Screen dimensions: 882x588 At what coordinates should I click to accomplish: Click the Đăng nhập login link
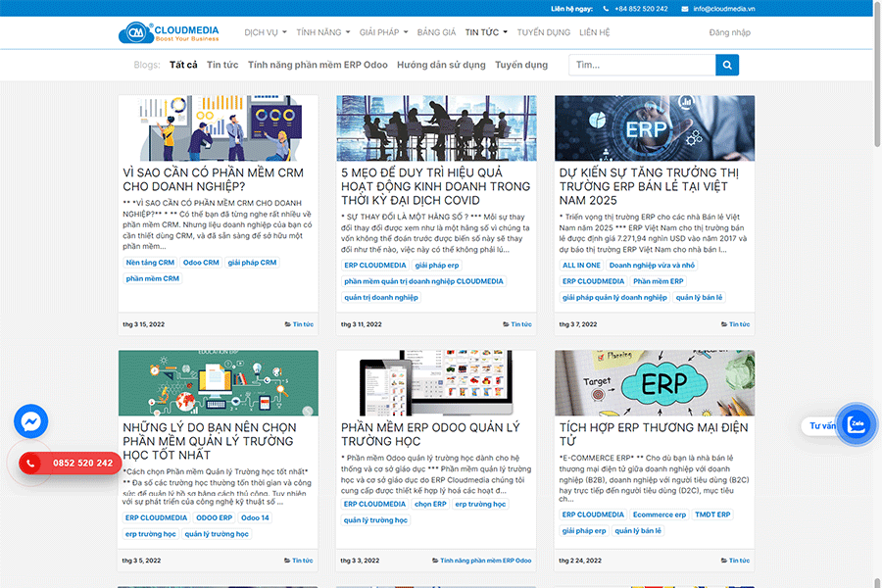pyautogui.click(x=729, y=32)
